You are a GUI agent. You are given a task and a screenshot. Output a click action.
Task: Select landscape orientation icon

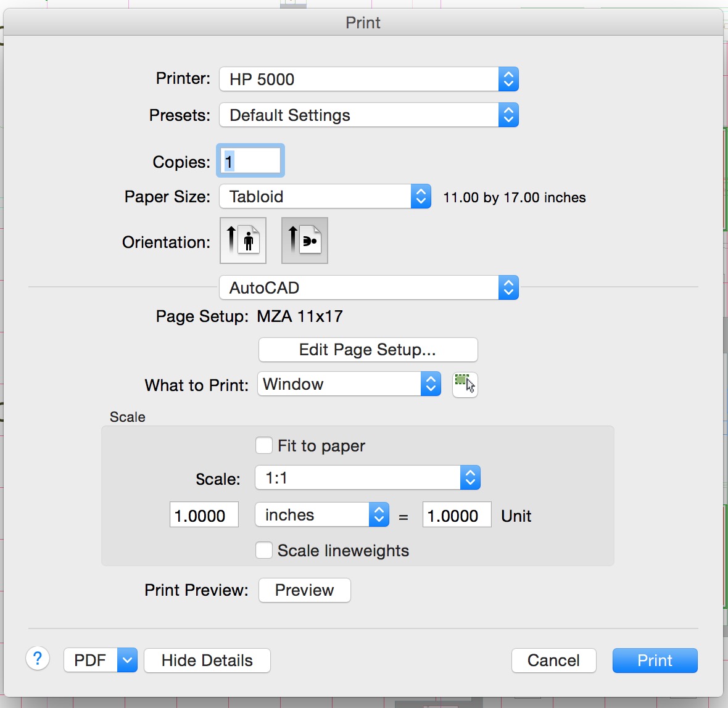[x=305, y=241]
